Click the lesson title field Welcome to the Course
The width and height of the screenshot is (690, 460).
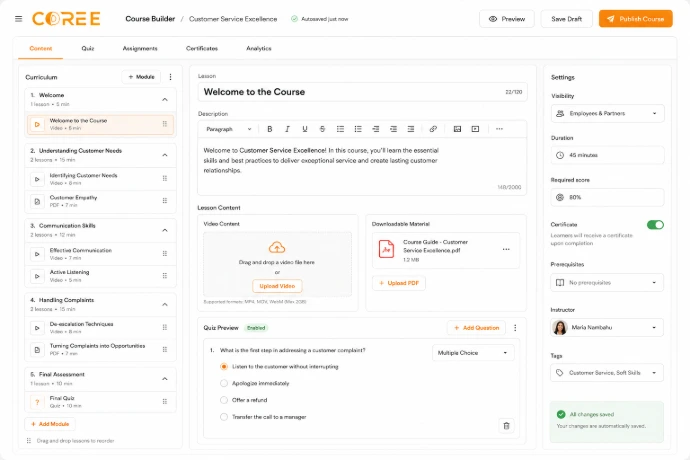(363, 92)
